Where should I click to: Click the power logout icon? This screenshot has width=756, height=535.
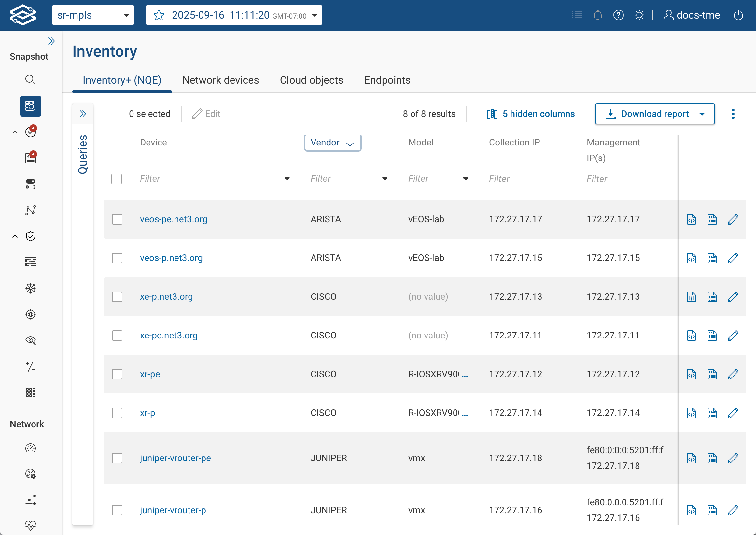[x=738, y=15]
